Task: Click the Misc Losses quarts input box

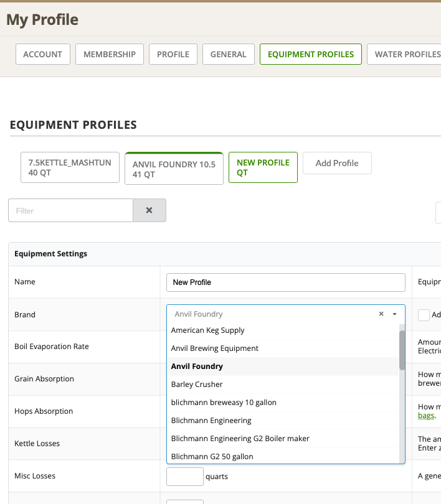Action: coord(185,477)
